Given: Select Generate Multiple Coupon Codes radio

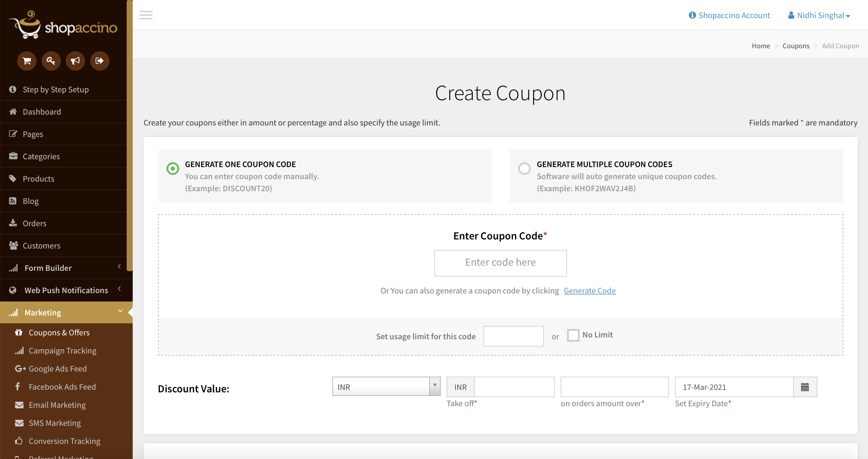Looking at the screenshot, I should click(x=524, y=169).
